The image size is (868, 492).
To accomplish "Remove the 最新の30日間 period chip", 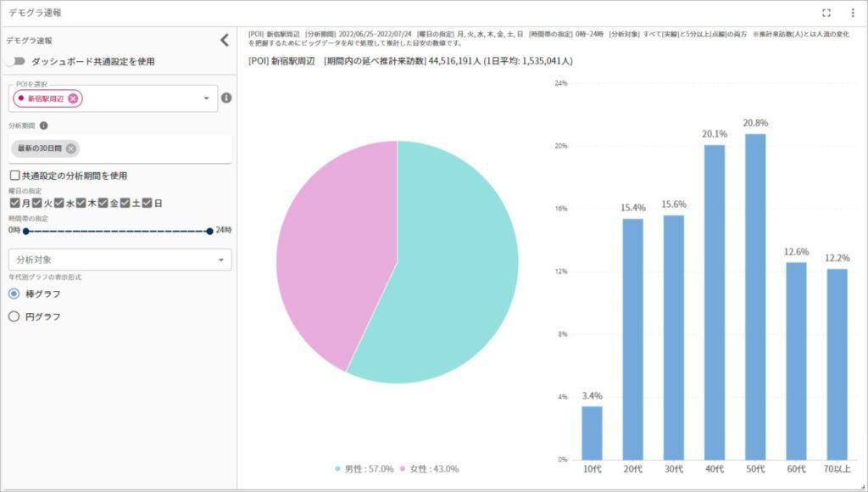I will point(71,149).
